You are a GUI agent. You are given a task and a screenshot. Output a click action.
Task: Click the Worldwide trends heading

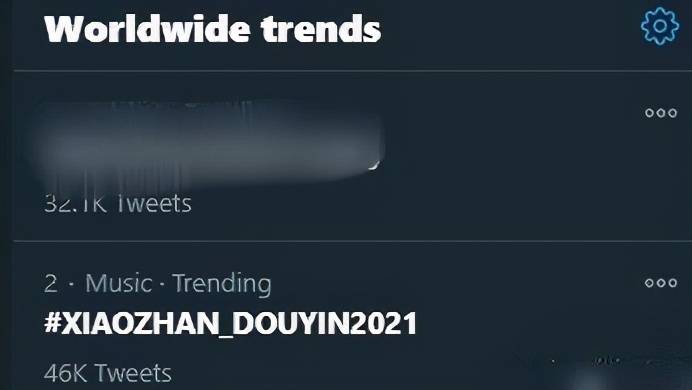point(213,29)
